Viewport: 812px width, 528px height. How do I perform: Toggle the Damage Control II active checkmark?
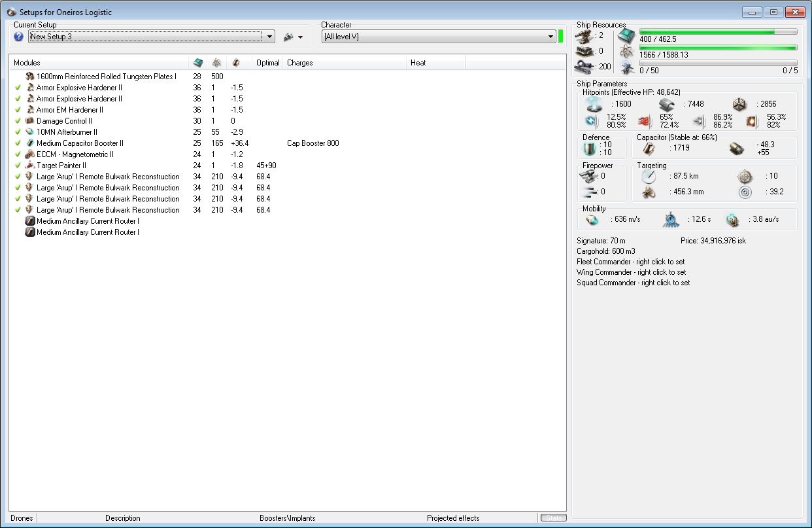[18, 121]
